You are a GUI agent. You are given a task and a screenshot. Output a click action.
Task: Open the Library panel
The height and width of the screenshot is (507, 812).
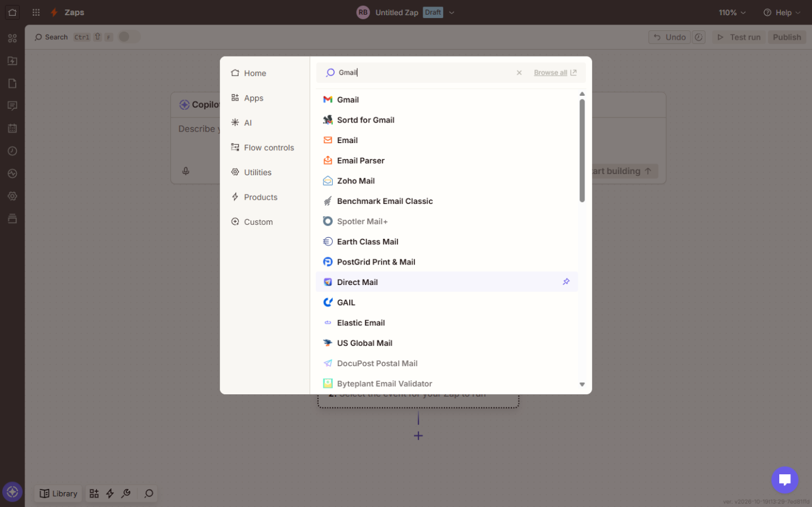58,494
